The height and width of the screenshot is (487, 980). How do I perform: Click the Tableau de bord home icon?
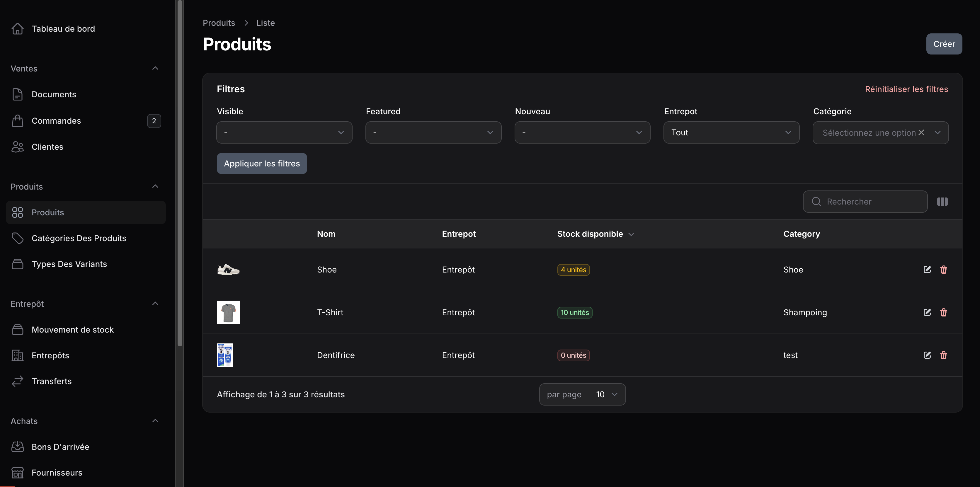tap(18, 29)
